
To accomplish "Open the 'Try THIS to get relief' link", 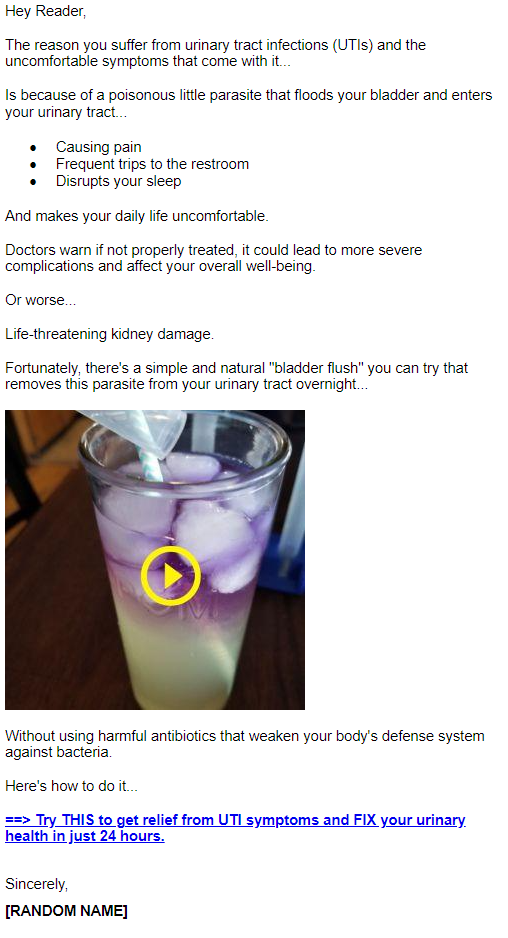I will [235, 827].
